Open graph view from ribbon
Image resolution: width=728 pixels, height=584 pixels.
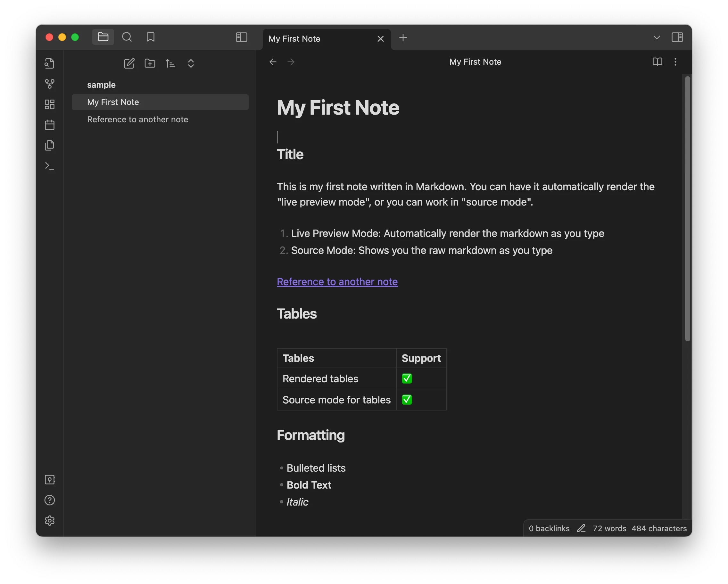point(50,84)
